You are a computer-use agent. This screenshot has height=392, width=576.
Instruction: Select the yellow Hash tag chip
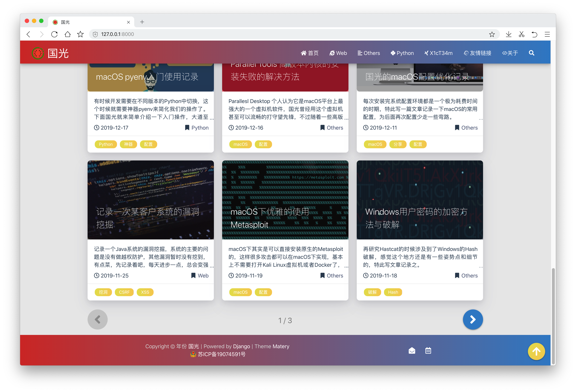pyautogui.click(x=393, y=292)
